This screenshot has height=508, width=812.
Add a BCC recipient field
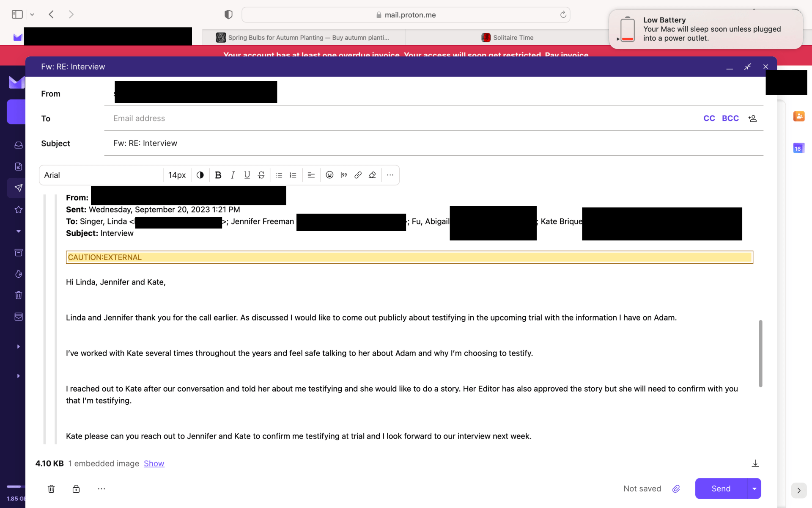(x=730, y=119)
